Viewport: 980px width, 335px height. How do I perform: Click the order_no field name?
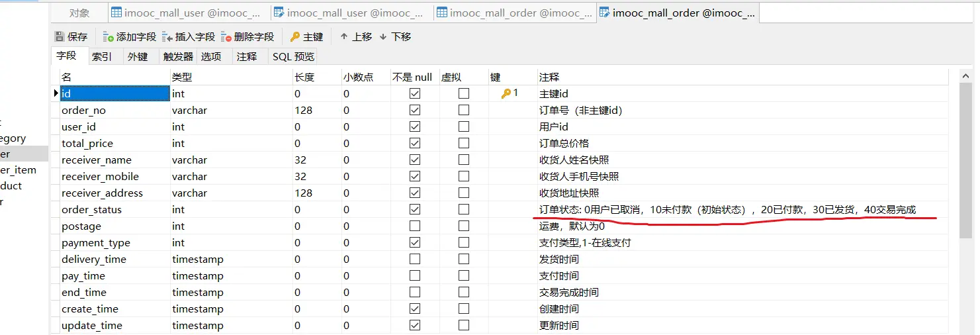(83, 111)
